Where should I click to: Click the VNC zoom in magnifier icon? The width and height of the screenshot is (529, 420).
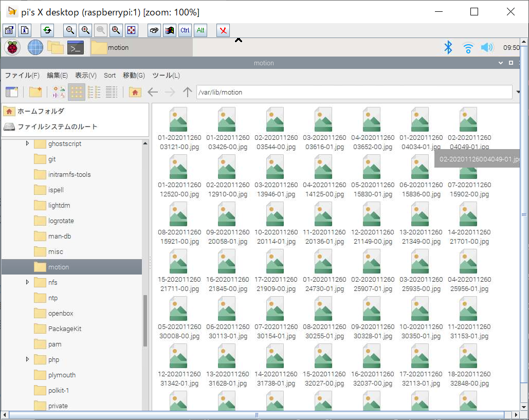coord(85,30)
